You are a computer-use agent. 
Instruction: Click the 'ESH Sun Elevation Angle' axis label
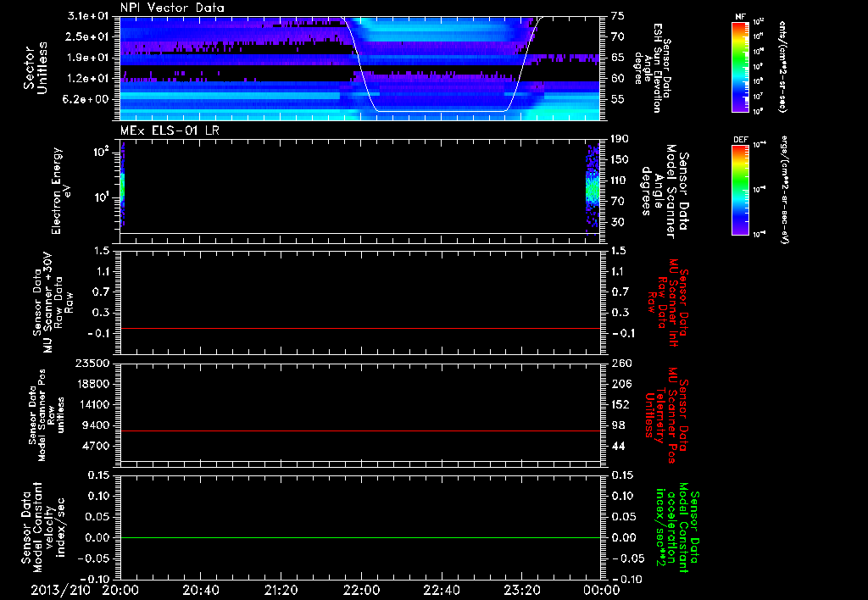pyautogui.click(x=648, y=68)
